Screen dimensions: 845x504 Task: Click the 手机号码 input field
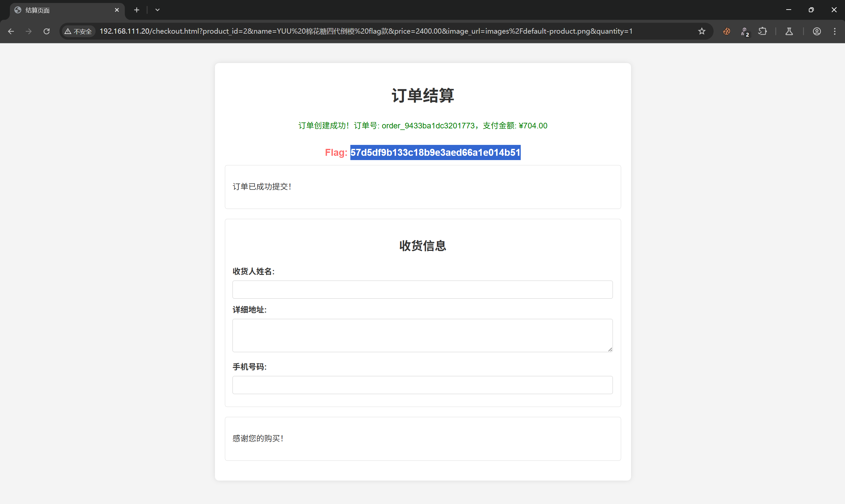pyautogui.click(x=422, y=385)
